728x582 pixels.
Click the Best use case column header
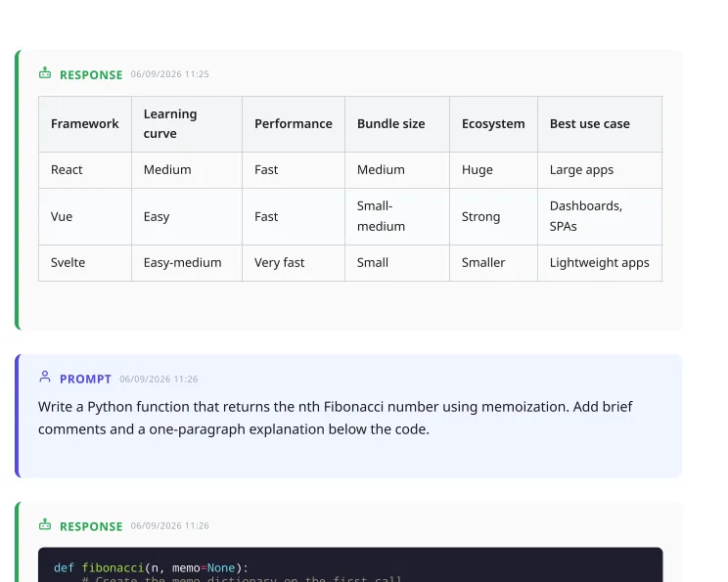(x=600, y=124)
